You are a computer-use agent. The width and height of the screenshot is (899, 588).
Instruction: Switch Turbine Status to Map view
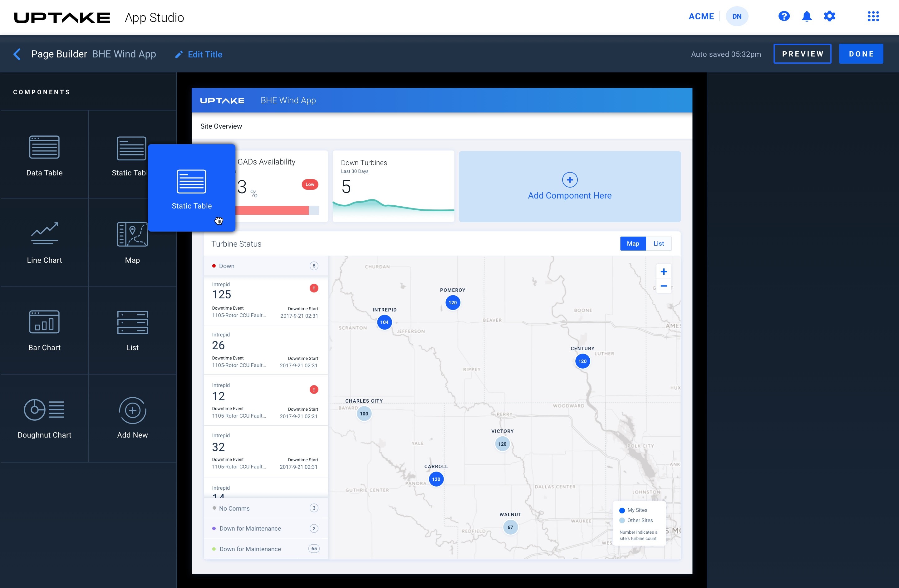point(633,243)
